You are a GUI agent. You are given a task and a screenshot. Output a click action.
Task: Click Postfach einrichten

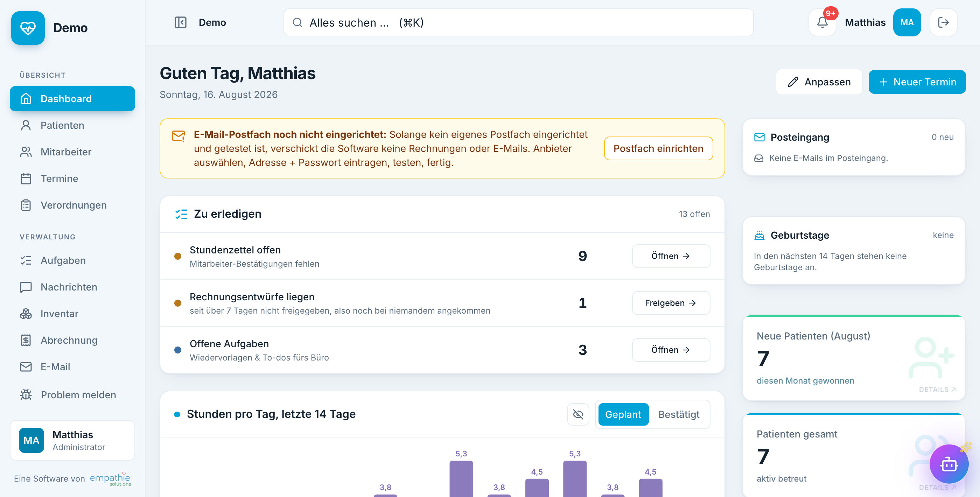[658, 148]
